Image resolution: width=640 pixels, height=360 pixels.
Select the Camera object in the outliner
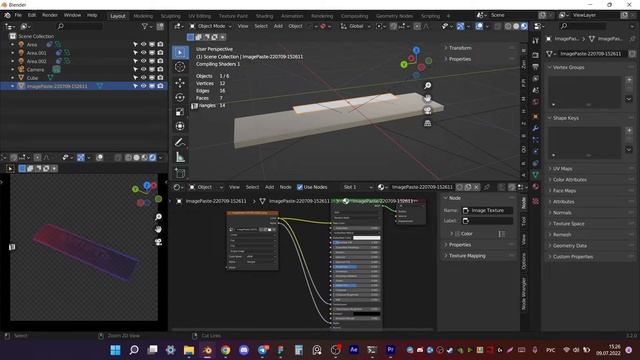35,69
